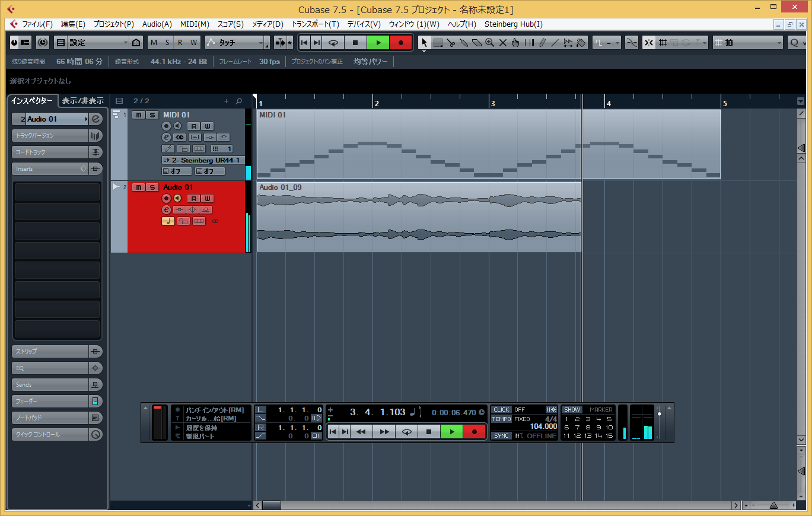Viewport: 812px width, 516px height.
Task: Open grid type 拍 dropdown
Action: pos(748,43)
